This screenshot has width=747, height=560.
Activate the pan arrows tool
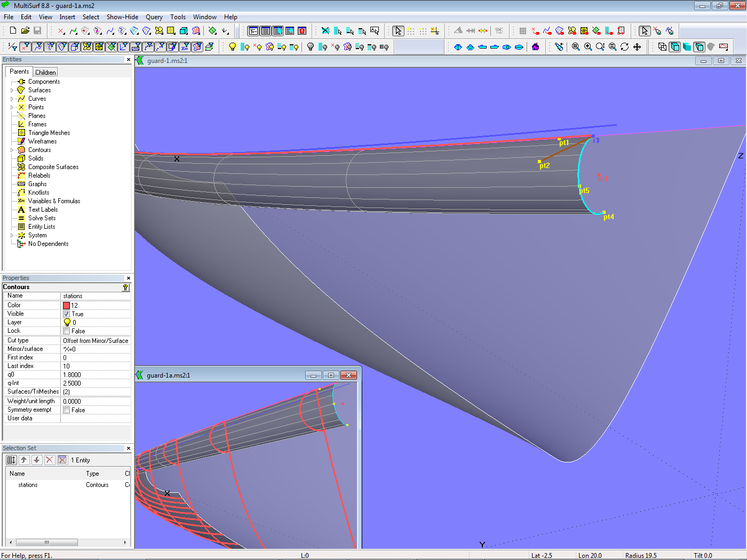[x=637, y=47]
